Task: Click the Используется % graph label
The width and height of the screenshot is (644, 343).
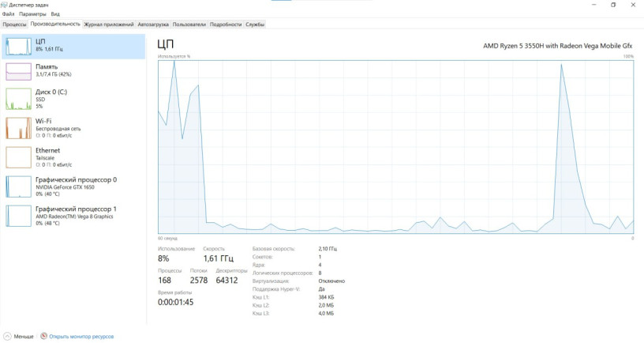Action: point(174,56)
